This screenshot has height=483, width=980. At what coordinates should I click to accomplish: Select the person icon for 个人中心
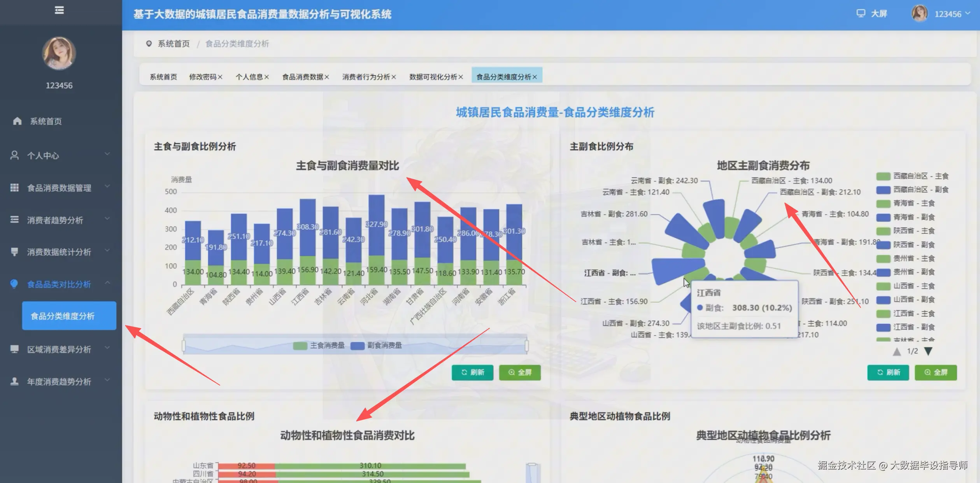pos(15,155)
